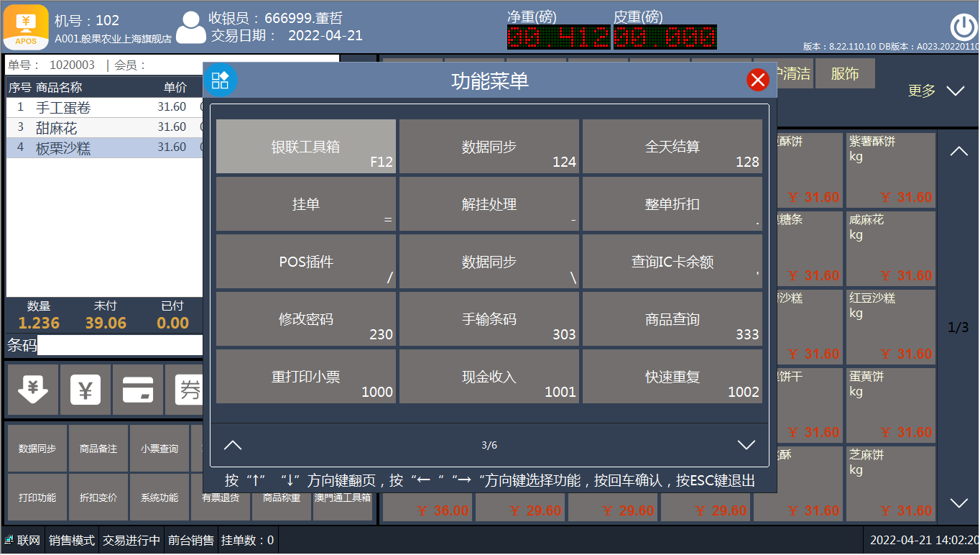Open 系统功能 shortcut button
Screen dimensions: 980x555
[160, 497]
